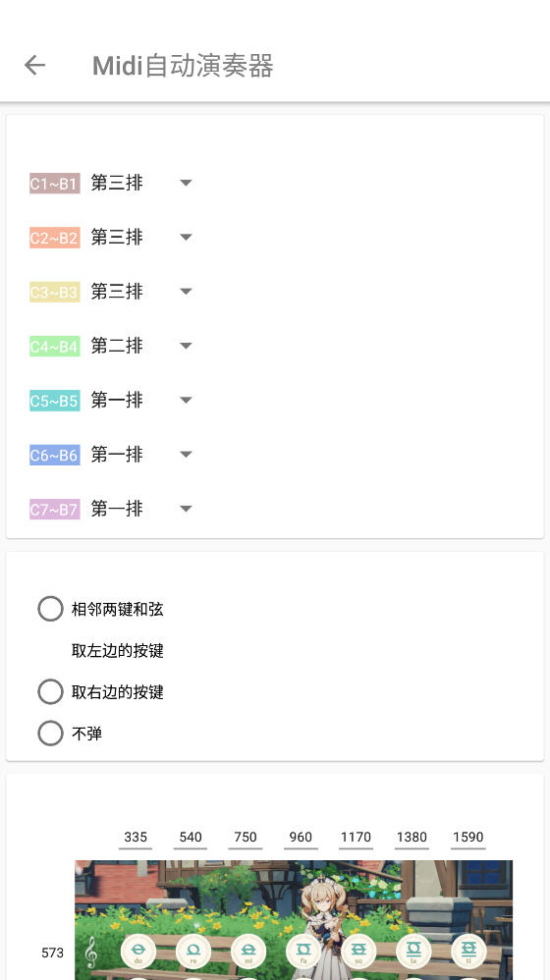This screenshot has height=980, width=550.
Task: Edit the 335 x-coordinate field
Action: (136, 838)
